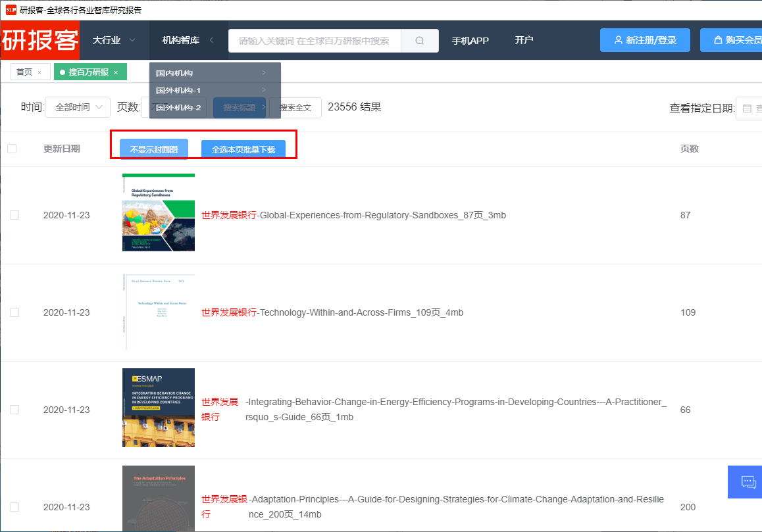Viewport: 762px width, 532px height.
Task: Click the 查看指定日期 date input
Action: (749, 109)
